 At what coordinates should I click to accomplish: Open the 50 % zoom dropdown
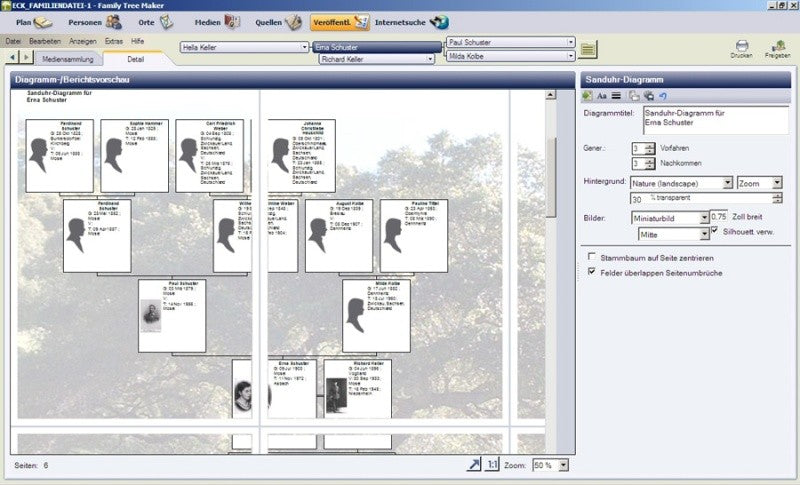coord(563,465)
